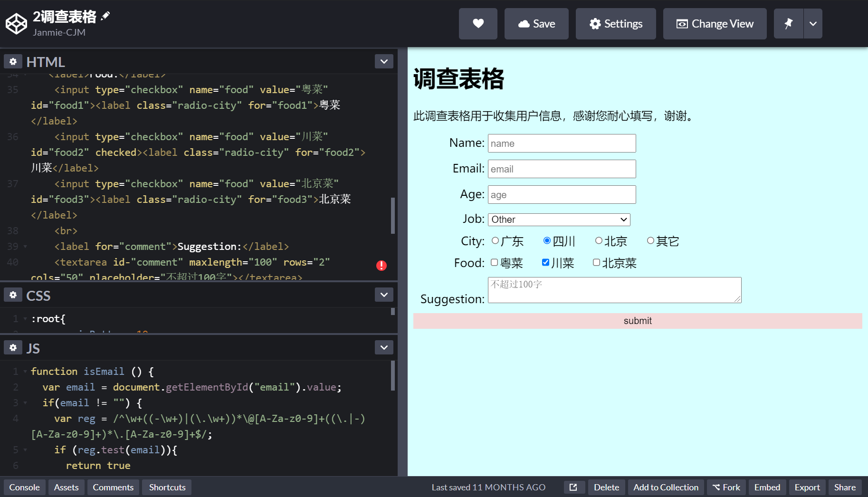868x497 pixels.
Task: Check the 粤菜 food checkbox
Action: point(494,262)
